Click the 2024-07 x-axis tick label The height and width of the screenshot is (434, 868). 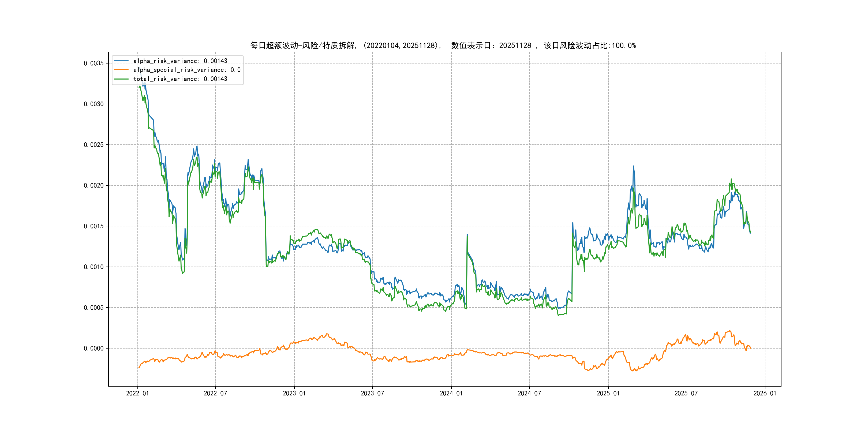point(529,393)
